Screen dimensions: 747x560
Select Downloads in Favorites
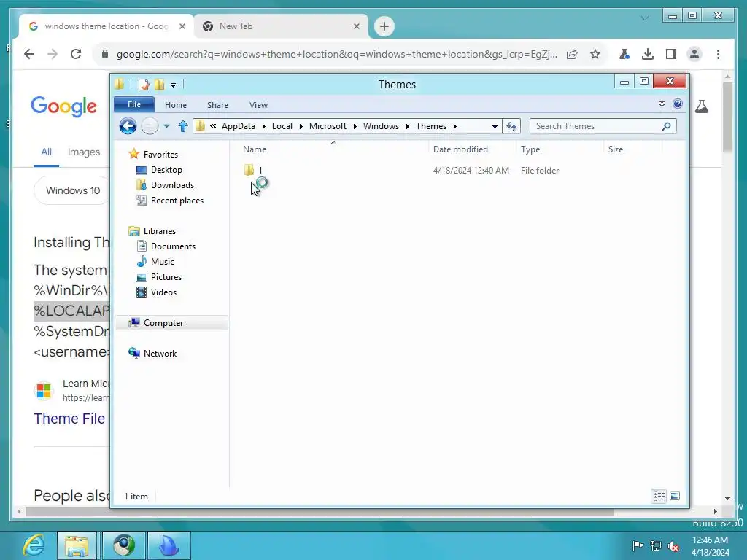(x=172, y=185)
